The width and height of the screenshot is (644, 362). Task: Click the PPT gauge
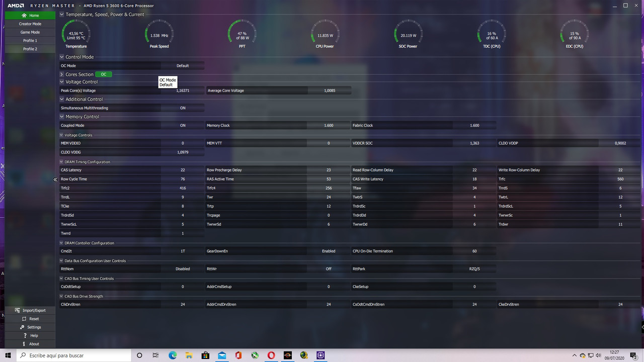[242, 34]
